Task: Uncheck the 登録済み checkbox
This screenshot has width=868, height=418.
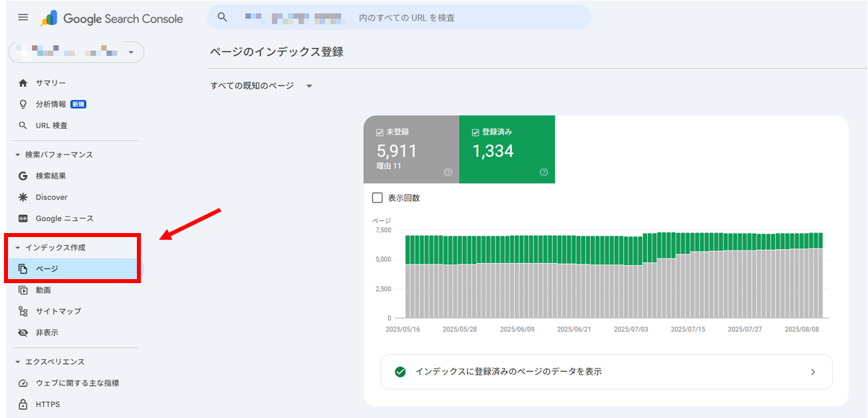Action: pos(475,132)
